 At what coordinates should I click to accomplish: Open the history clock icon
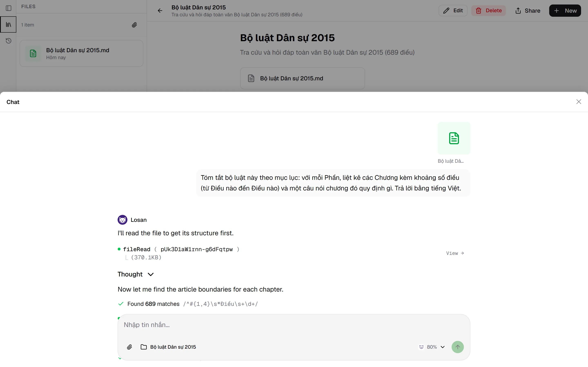9,41
